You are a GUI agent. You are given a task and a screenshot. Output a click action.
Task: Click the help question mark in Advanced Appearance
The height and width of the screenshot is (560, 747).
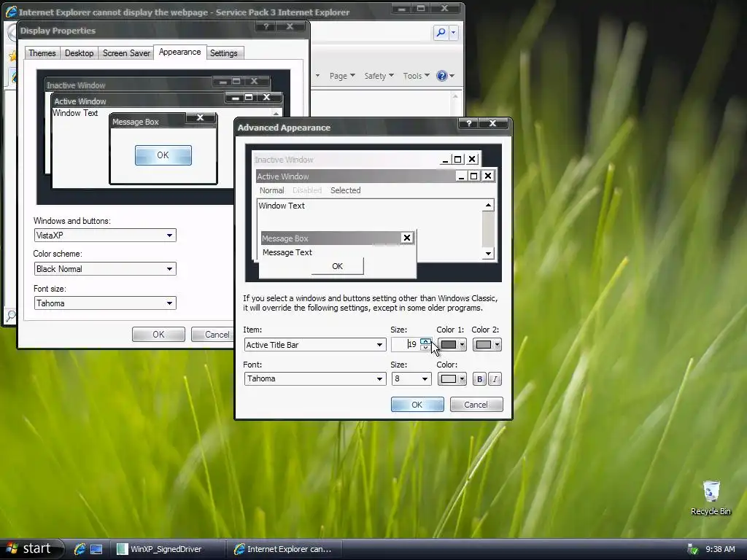[x=469, y=123]
